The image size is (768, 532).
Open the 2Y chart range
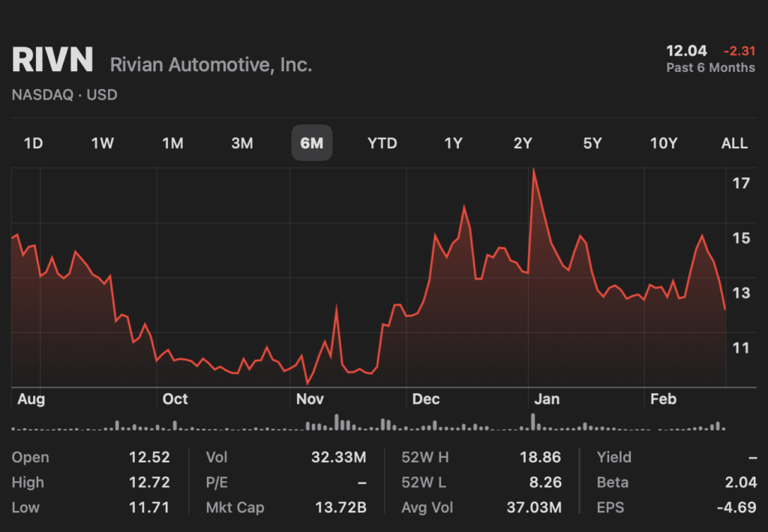(x=523, y=143)
